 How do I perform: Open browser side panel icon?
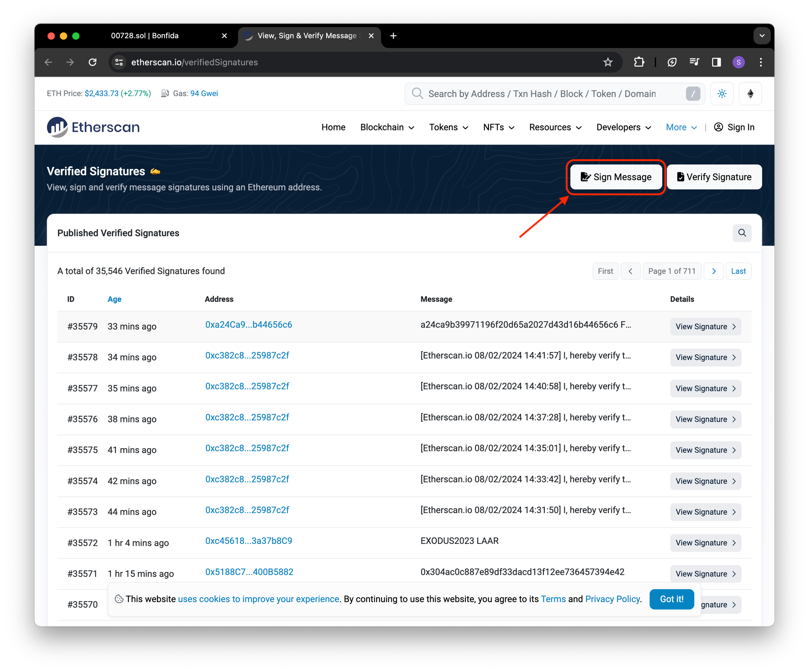716,62
